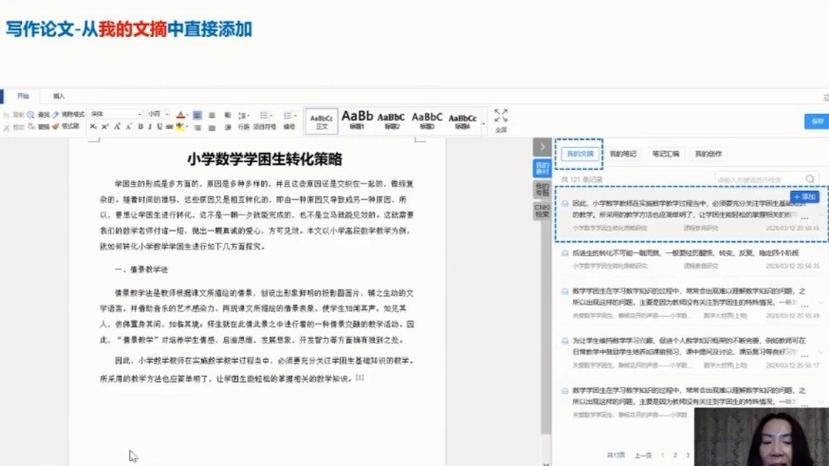Toggle italic formatting
Image resolution: width=829 pixels, height=466 pixels.
[x=150, y=126]
